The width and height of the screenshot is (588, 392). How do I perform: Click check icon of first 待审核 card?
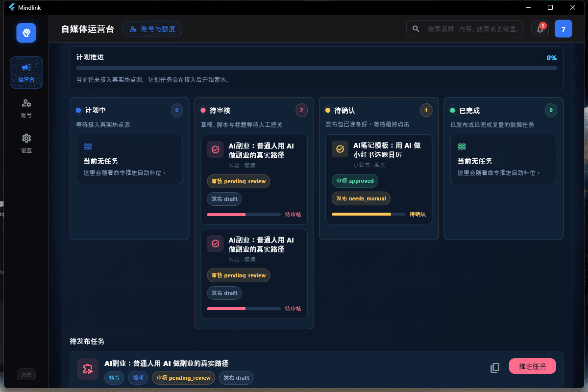pos(216,149)
